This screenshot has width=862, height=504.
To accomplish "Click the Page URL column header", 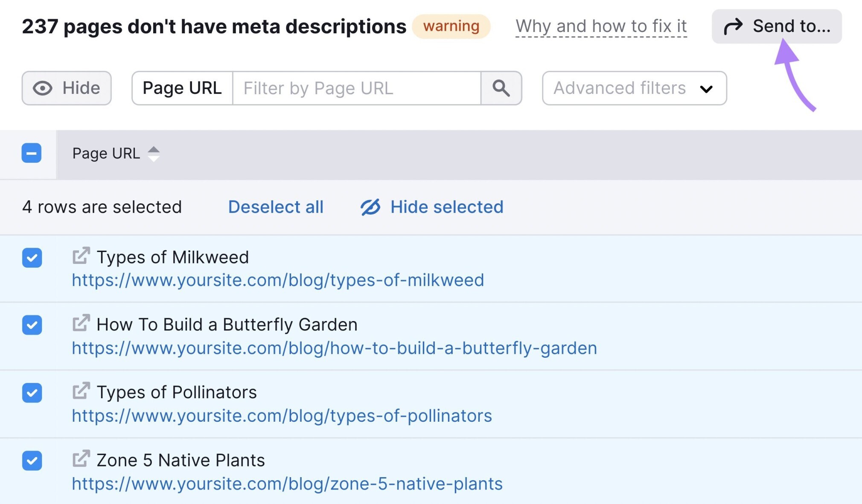I will (106, 154).
